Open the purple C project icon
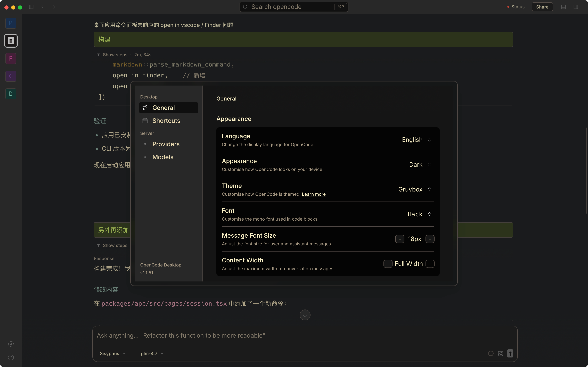 pyautogui.click(x=11, y=76)
